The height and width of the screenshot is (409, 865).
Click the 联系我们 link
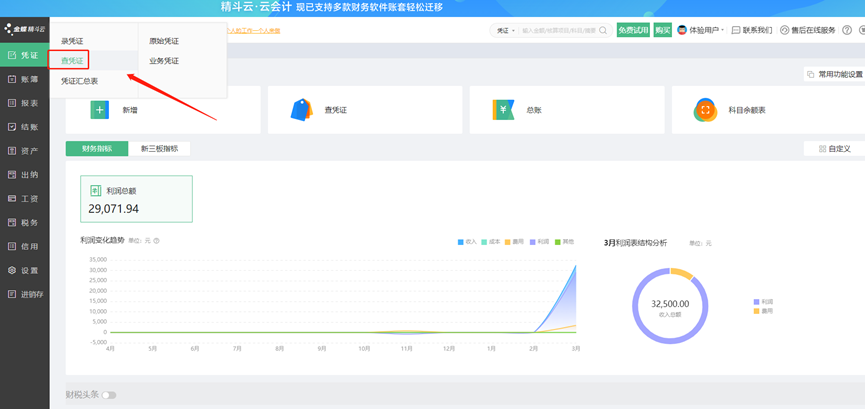(757, 30)
